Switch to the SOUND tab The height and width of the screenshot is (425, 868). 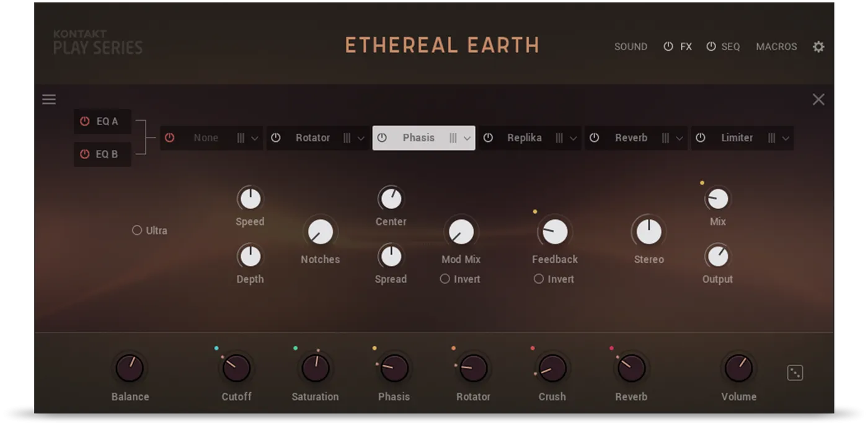pos(631,46)
